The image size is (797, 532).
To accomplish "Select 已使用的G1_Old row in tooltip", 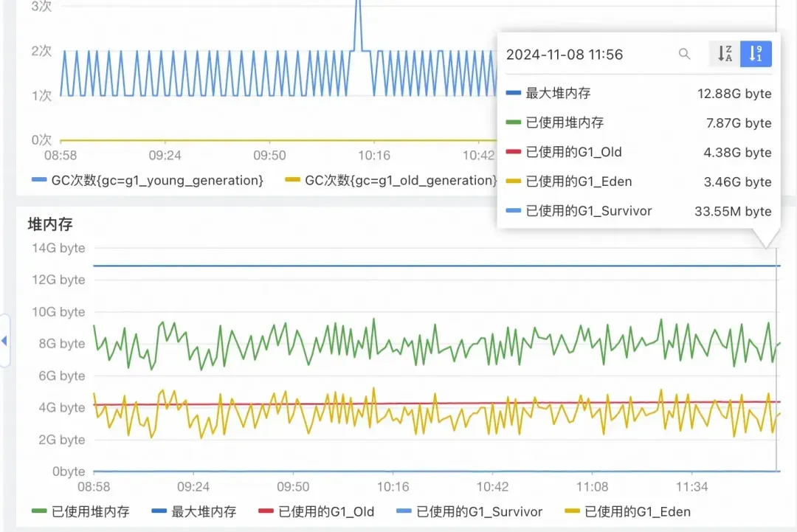I will (639, 153).
